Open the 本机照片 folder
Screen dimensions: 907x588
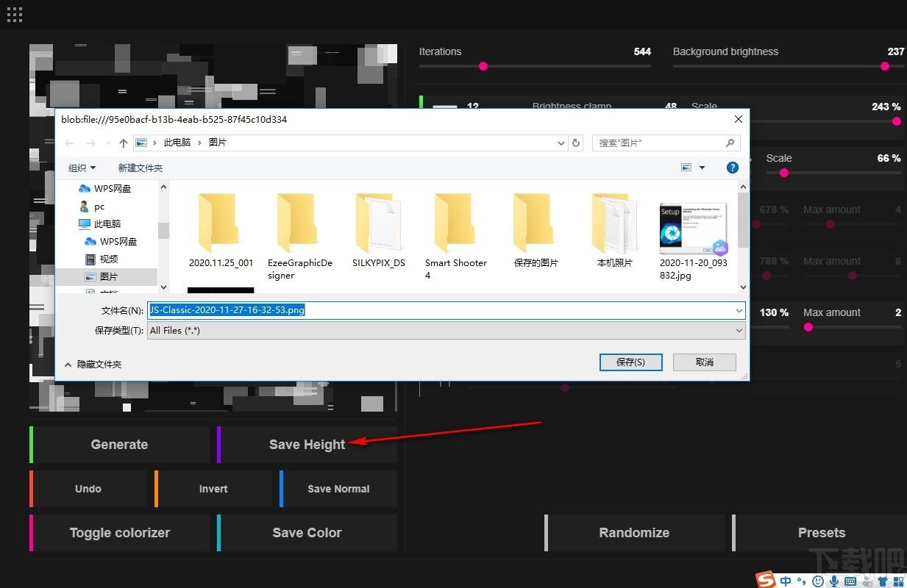tap(615, 232)
